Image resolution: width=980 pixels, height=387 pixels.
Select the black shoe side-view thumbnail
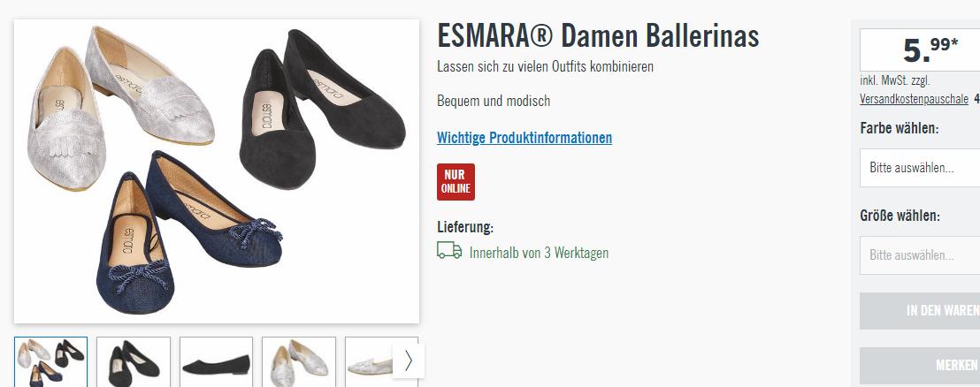click(x=216, y=362)
